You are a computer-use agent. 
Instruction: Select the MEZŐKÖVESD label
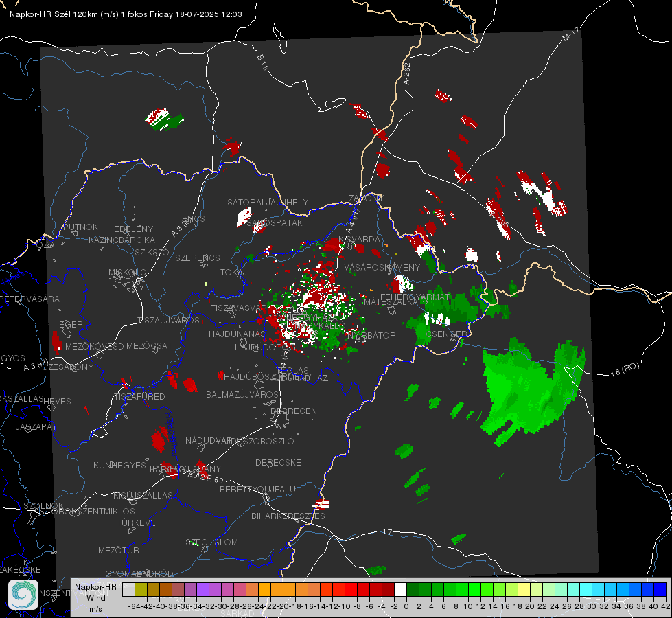tap(94, 346)
